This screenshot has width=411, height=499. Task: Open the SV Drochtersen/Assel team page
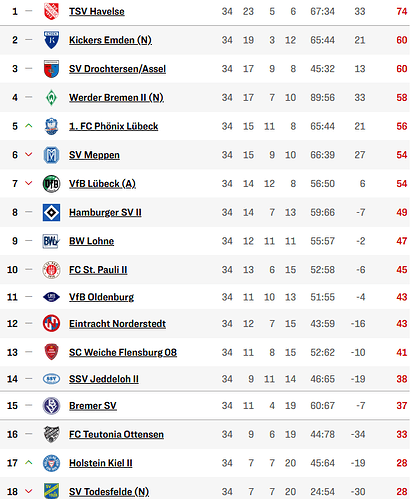tap(117, 69)
